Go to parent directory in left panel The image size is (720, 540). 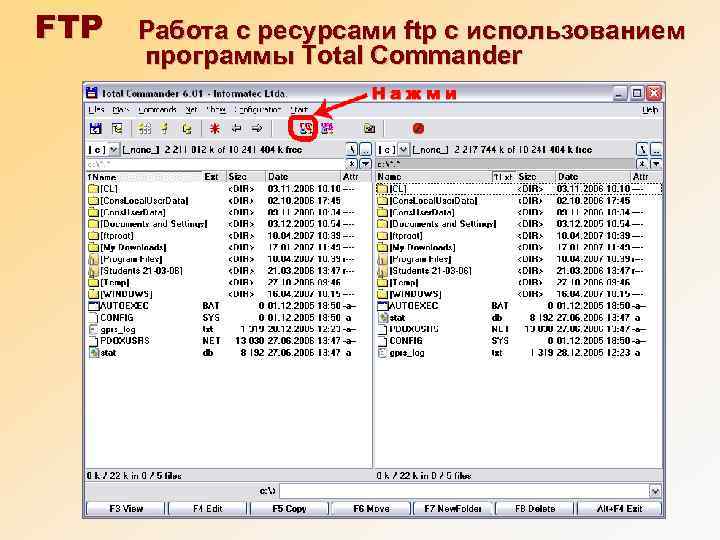coord(366,149)
